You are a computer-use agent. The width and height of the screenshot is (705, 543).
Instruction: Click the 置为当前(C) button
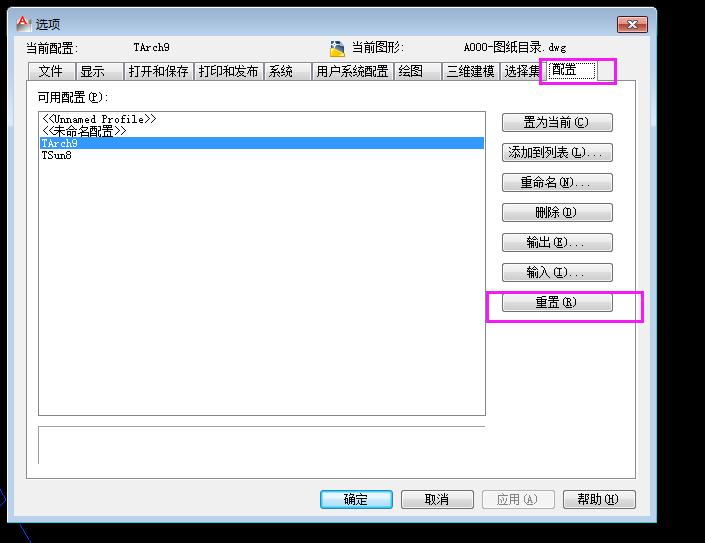click(557, 122)
